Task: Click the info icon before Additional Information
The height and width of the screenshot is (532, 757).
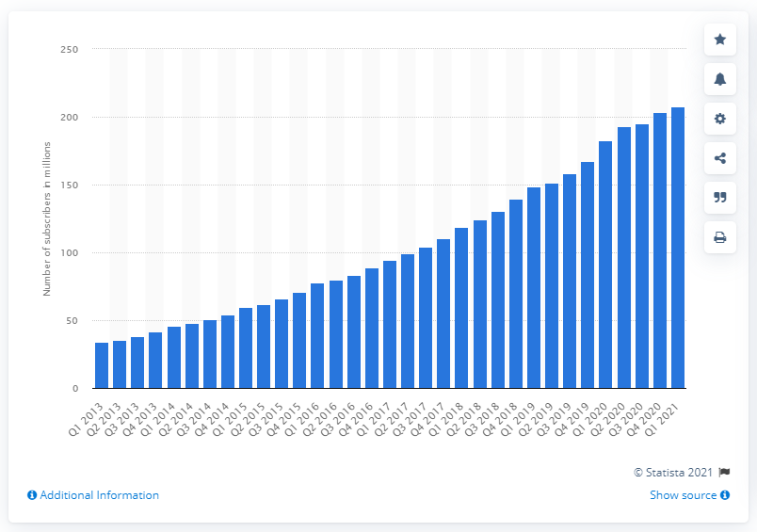Action: (x=32, y=495)
